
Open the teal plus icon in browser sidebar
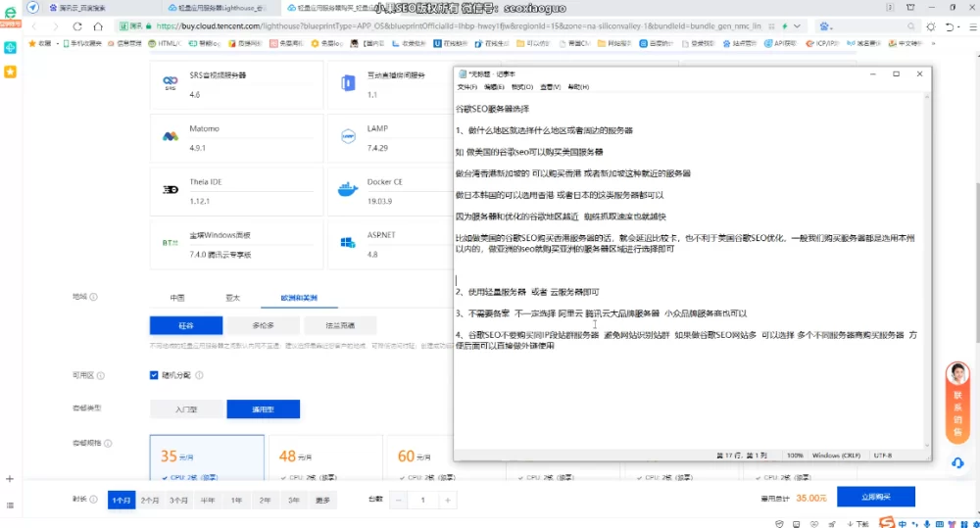(10, 48)
